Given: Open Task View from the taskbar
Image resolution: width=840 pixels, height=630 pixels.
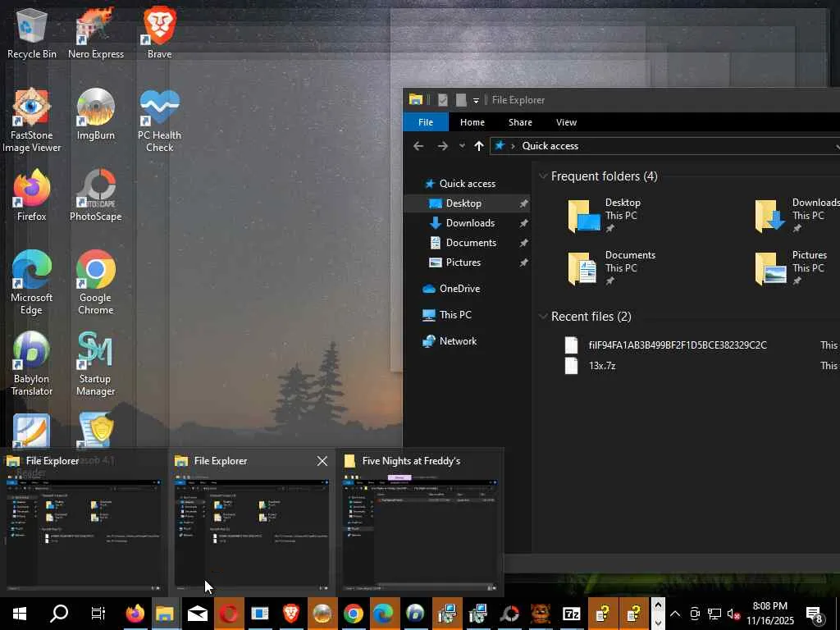Looking at the screenshot, I should click(98, 614).
